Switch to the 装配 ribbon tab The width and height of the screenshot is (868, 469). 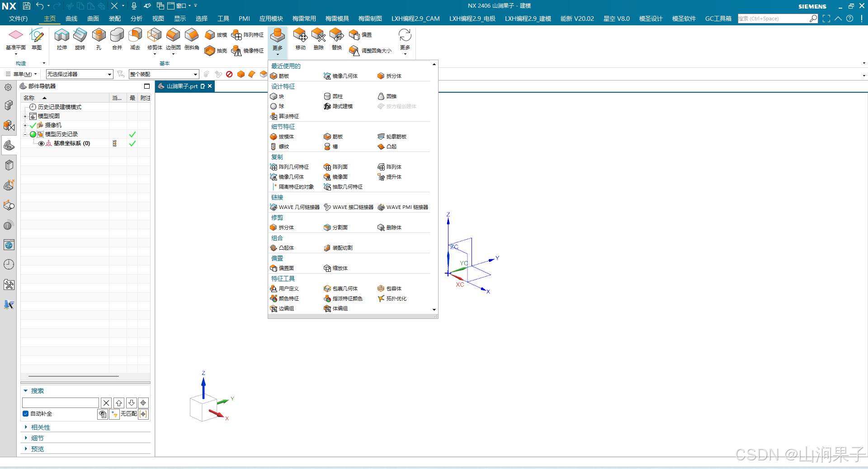(115, 19)
